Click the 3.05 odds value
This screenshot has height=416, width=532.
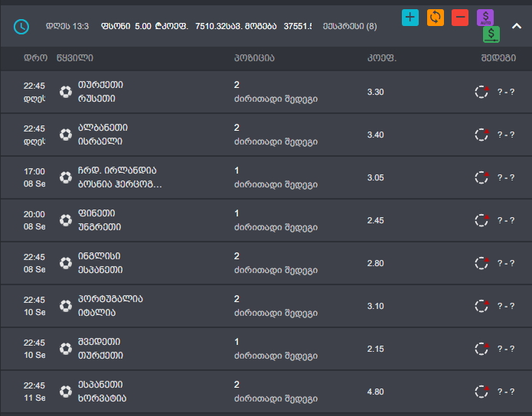(x=375, y=177)
